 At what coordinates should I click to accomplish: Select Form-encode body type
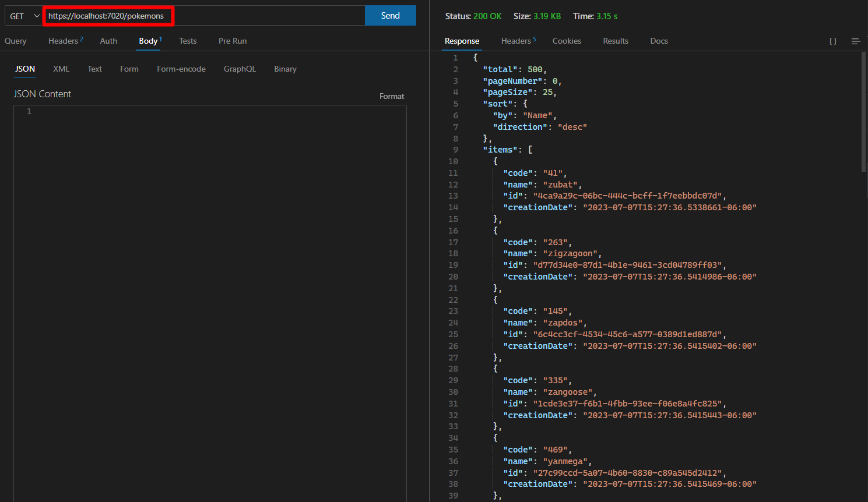(181, 69)
